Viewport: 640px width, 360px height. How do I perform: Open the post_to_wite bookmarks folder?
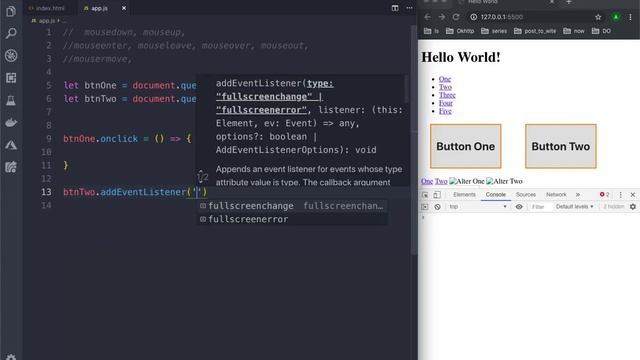(x=535, y=31)
